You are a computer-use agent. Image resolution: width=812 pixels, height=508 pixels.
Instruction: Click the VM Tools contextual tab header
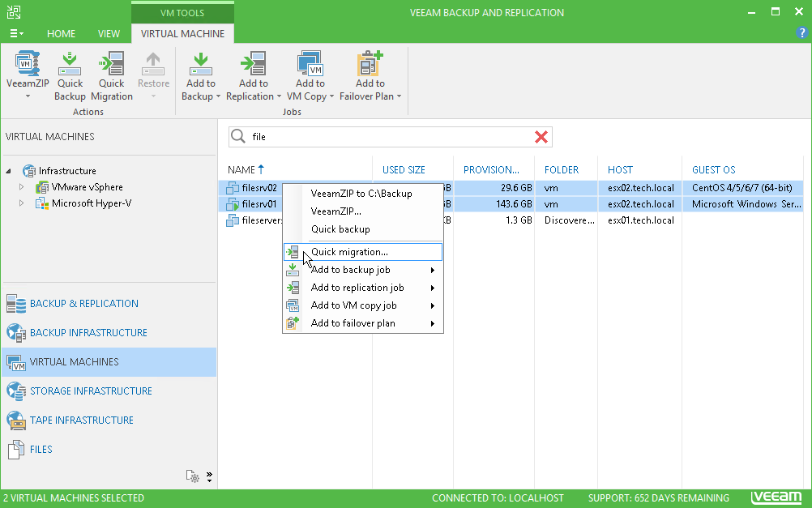[x=182, y=13]
